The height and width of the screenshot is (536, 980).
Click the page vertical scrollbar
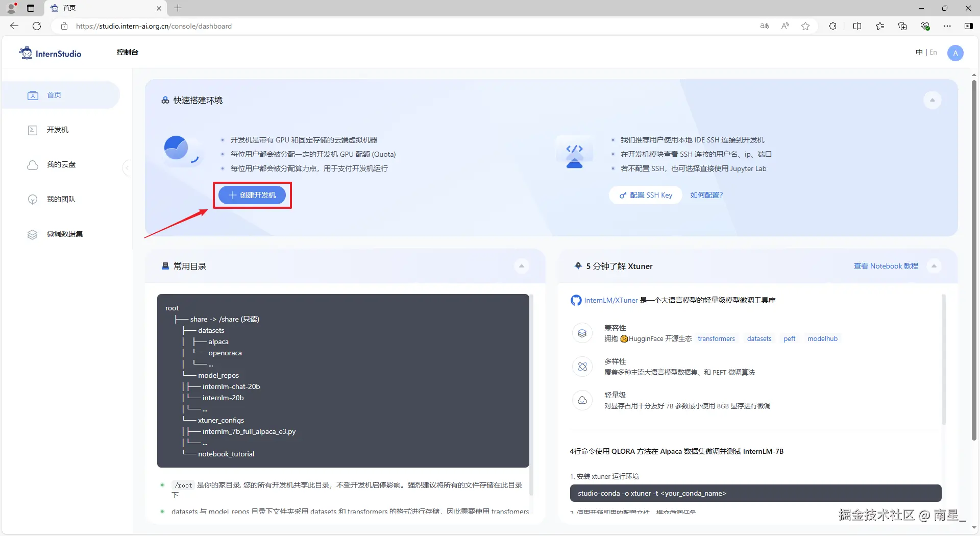974,260
